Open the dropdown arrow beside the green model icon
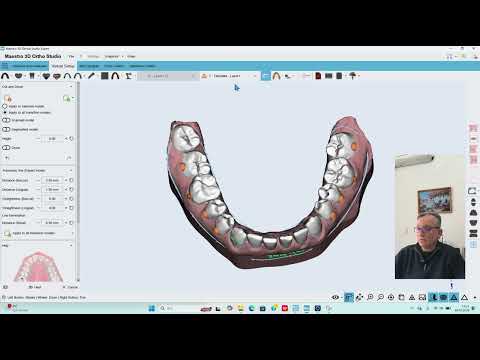Viewport: 480px width, 360px height. (x=73, y=99)
